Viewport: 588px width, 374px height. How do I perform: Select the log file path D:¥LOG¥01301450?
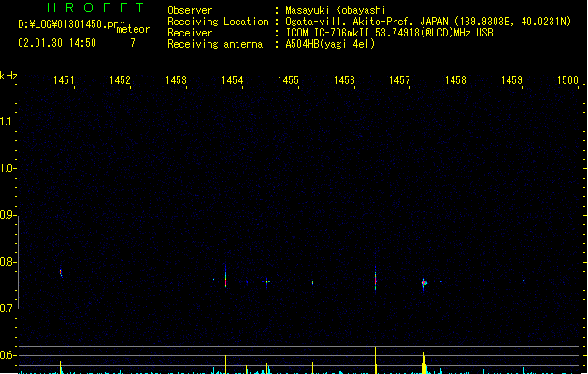[66, 24]
